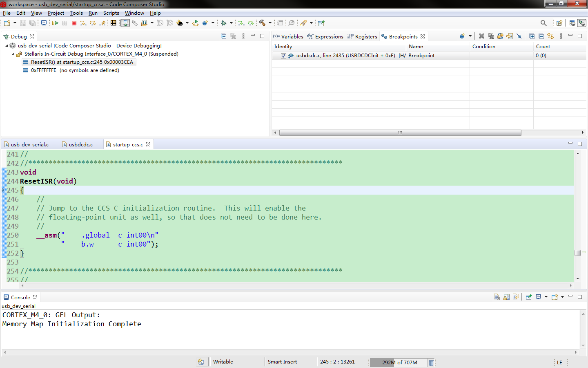This screenshot has width=588, height=368.
Task: Open the Debug view menu (three dots)
Action: coord(243,36)
